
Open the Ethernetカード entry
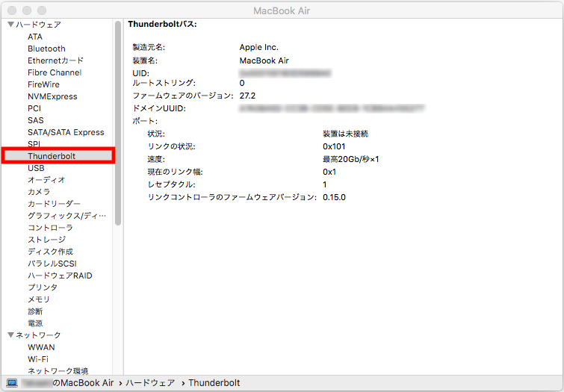point(55,60)
